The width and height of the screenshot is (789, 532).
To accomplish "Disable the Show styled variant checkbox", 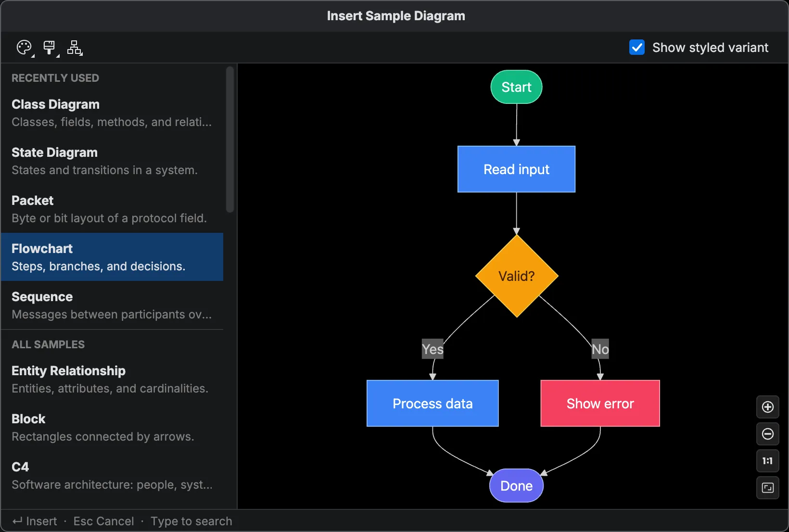I will 636,47.
